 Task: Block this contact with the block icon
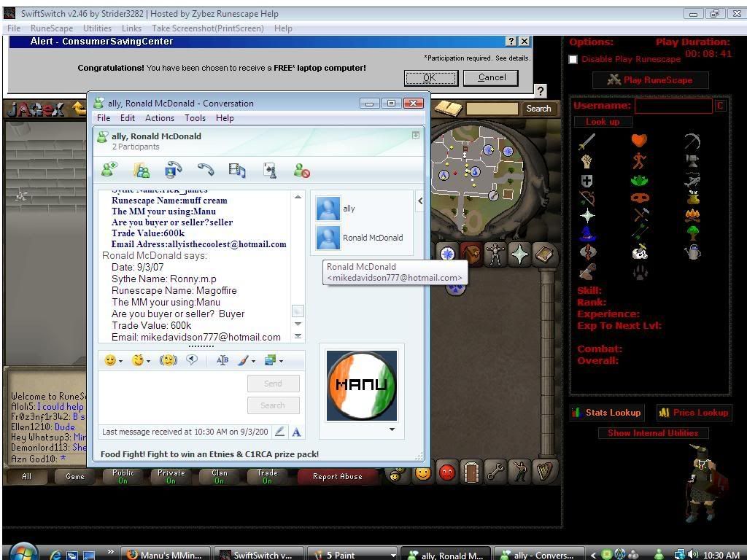[x=301, y=170]
